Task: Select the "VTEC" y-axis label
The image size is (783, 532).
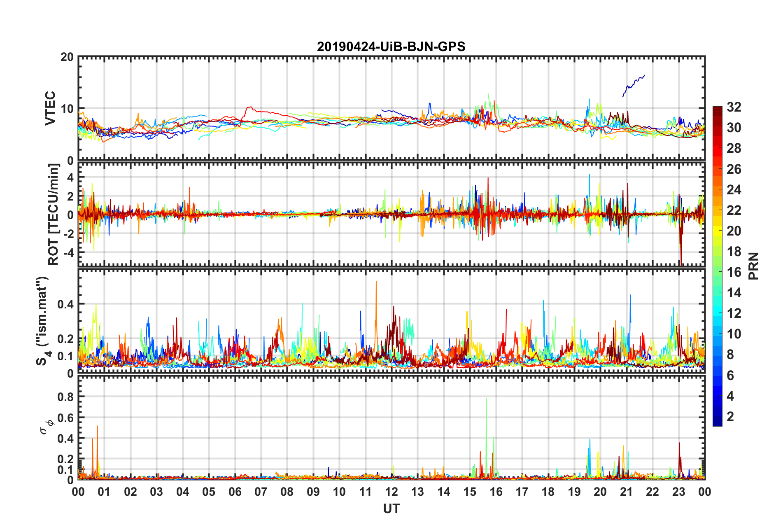Action: pos(50,108)
